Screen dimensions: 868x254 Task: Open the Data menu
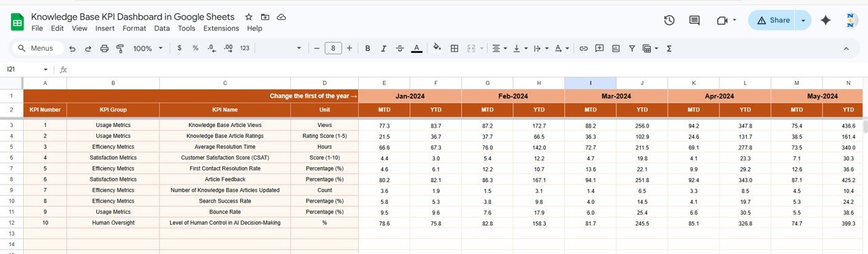[x=162, y=29]
